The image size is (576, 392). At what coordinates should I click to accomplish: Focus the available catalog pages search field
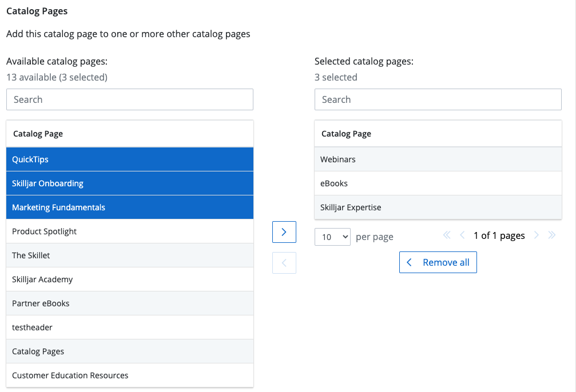click(x=130, y=99)
